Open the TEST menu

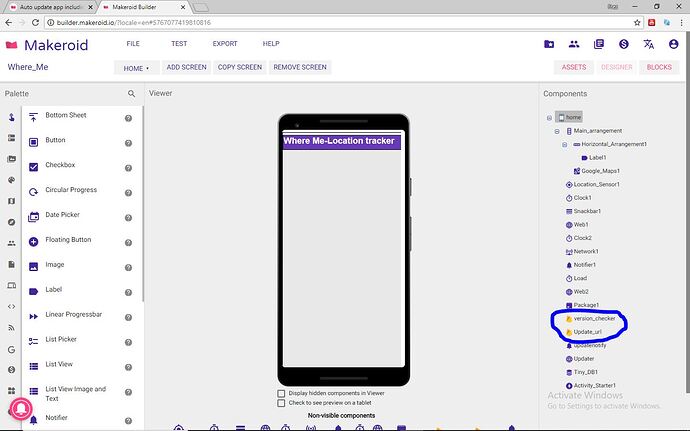179,44
